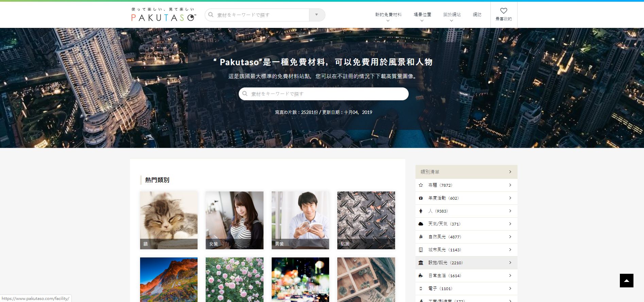The width and height of the screenshot is (644, 302).
Task: Select the 女裝 category thumbnail
Action: click(x=234, y=220)
